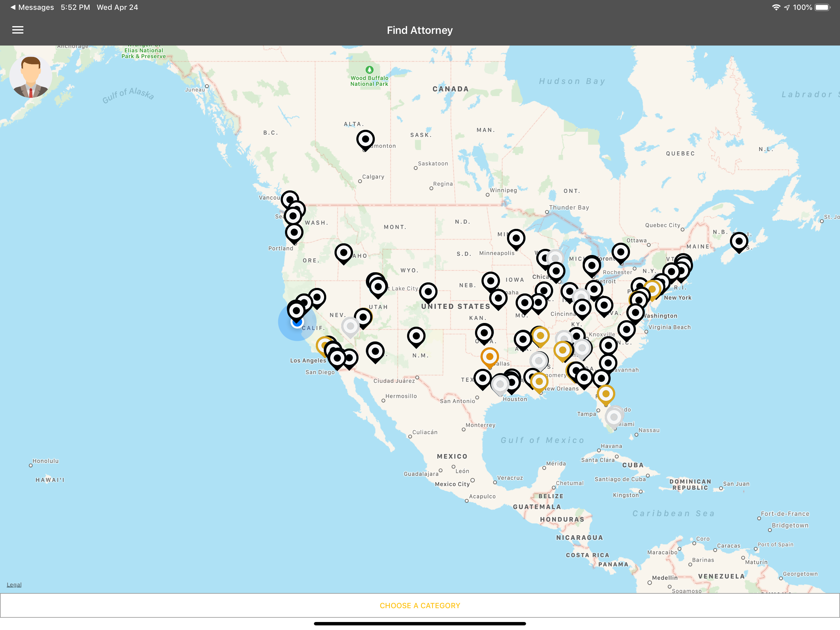840x630 pixels.
Task: Tap Wood Buffalo National Park marker
Action: click(x=370, y=70)
